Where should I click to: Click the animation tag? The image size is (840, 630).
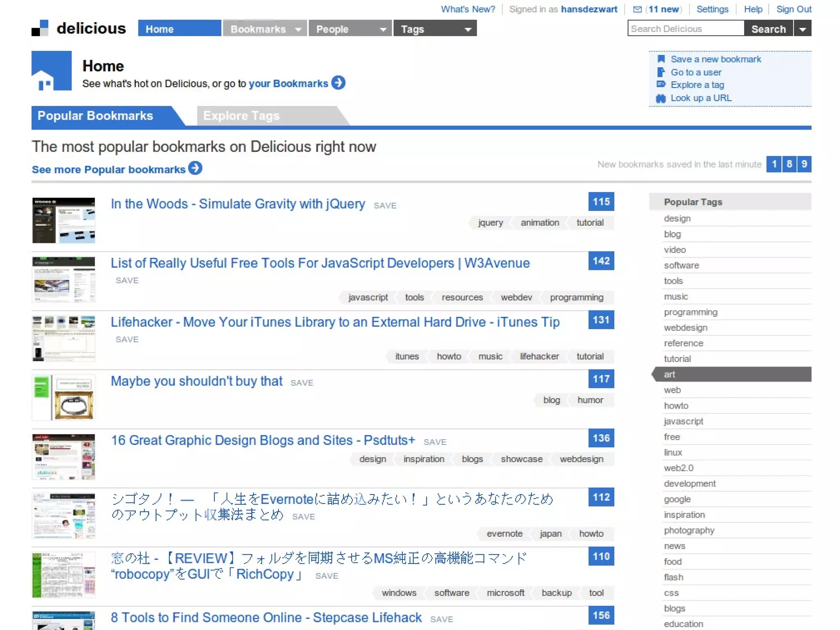(540, 222)
